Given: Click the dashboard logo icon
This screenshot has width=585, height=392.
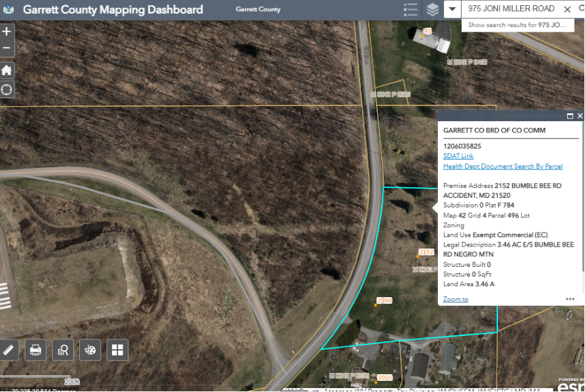Looking at the screenshot, I should [x=9, y=9].
